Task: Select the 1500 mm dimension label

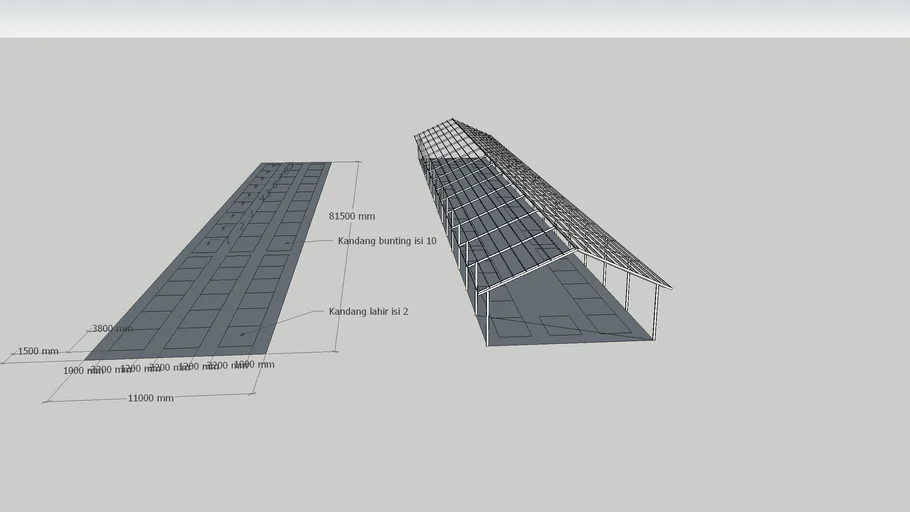Action: click(38, 351)
